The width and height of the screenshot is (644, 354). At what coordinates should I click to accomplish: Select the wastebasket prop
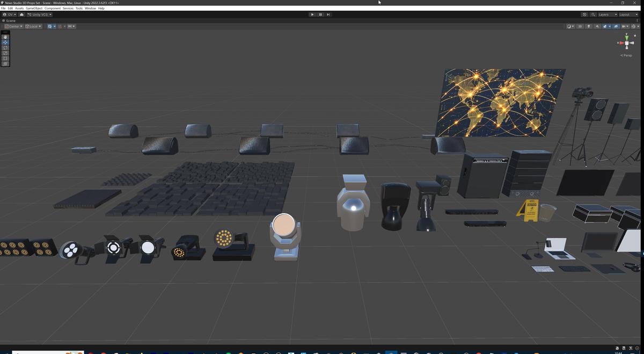tap(547, 213)
